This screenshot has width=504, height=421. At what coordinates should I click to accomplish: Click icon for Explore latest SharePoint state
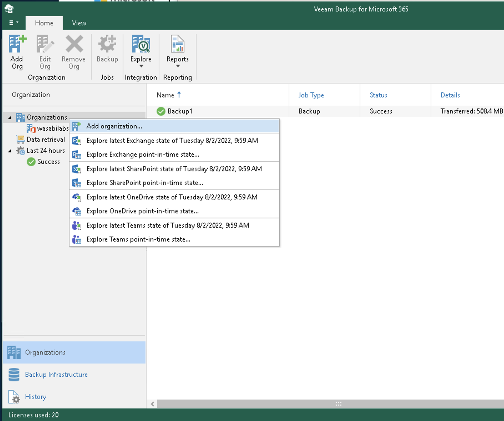tap(77, 169)
